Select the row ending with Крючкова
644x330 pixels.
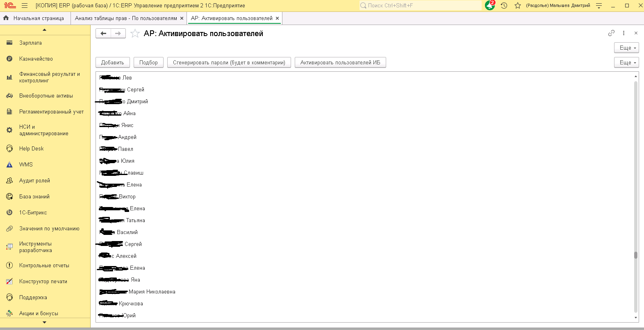pos(365,303)
